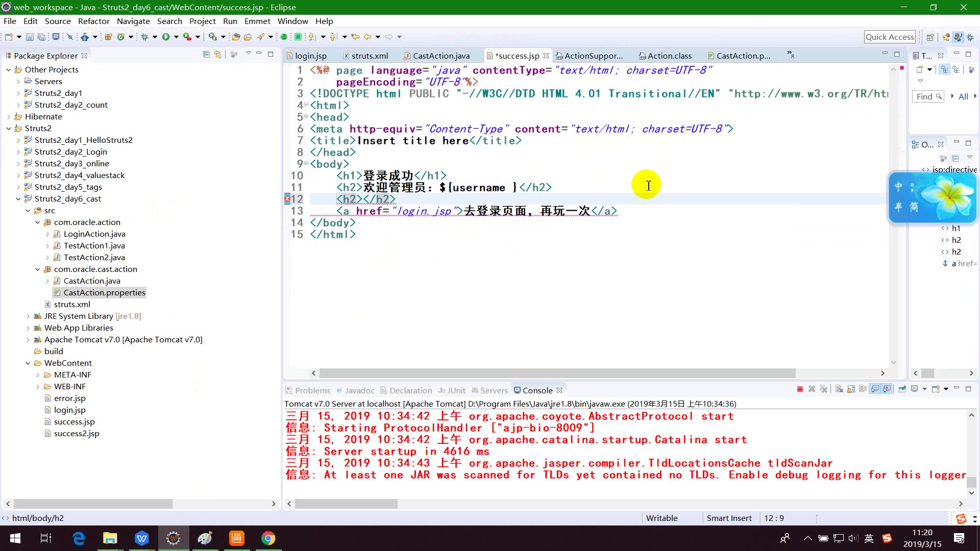This screenshot has width=980, height=551.
Task: Click the New file wizard icon
Action: pyautogui.click(x=9, y=37)
